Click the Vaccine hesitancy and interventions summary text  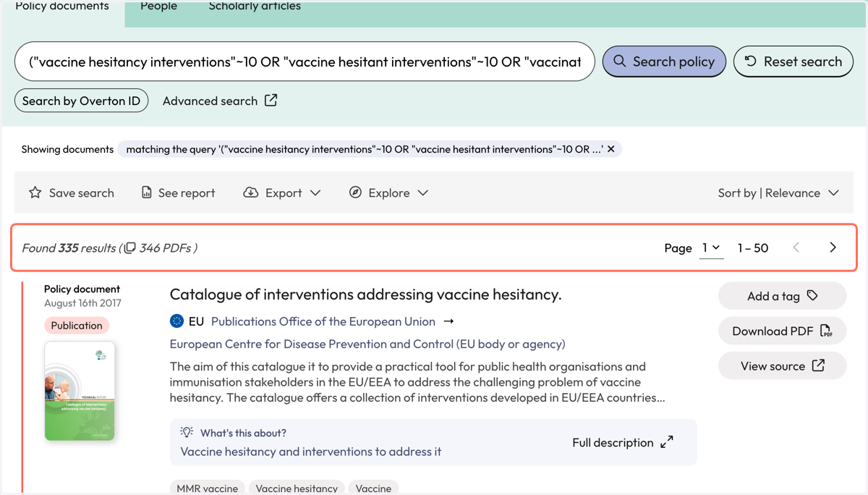pyautogui.click(x=310, y=452)
